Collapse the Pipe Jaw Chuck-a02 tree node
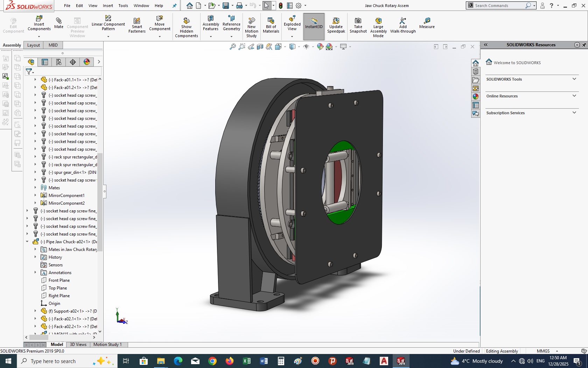This screenshot has width=588, height=368. point(27,241)
